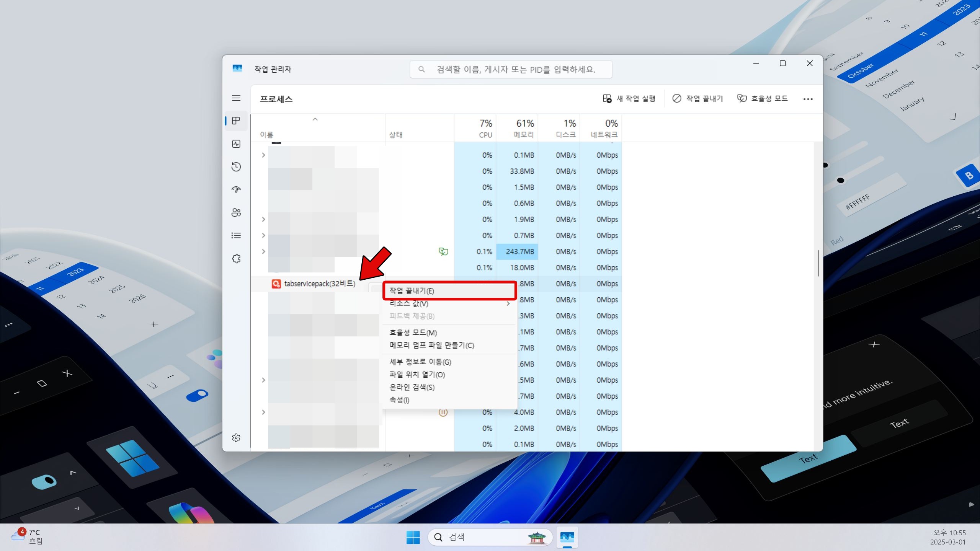Open the Users page icon
The width and height of the screenshot is (980, 551).
point(236,213)
